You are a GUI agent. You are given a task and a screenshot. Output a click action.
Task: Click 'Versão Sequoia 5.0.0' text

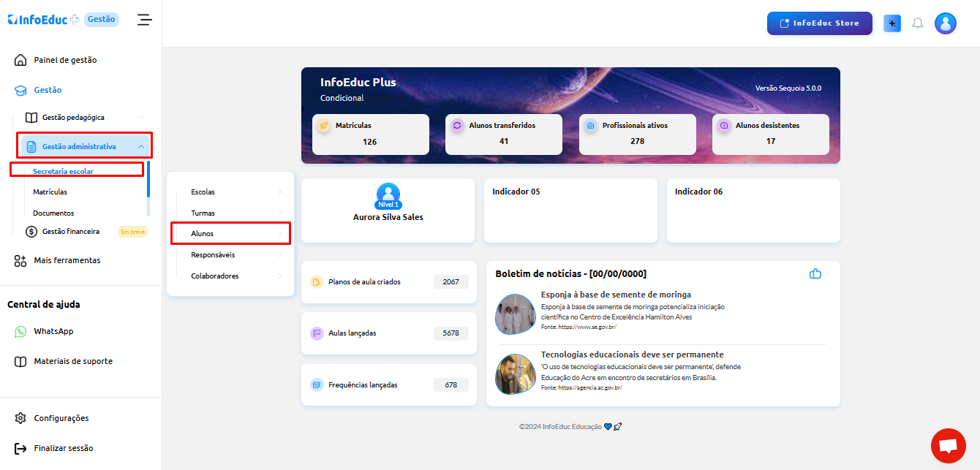(788, 88)
